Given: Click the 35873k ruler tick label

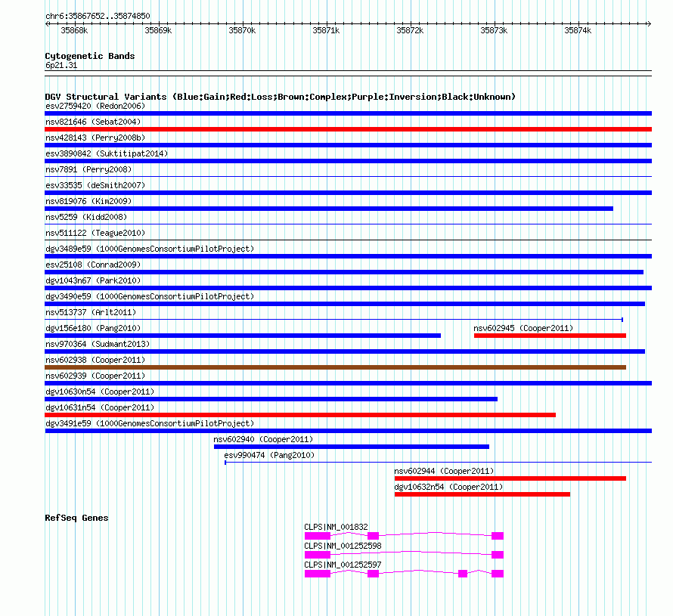Looking at the screenshot, I should click(494, 30).
